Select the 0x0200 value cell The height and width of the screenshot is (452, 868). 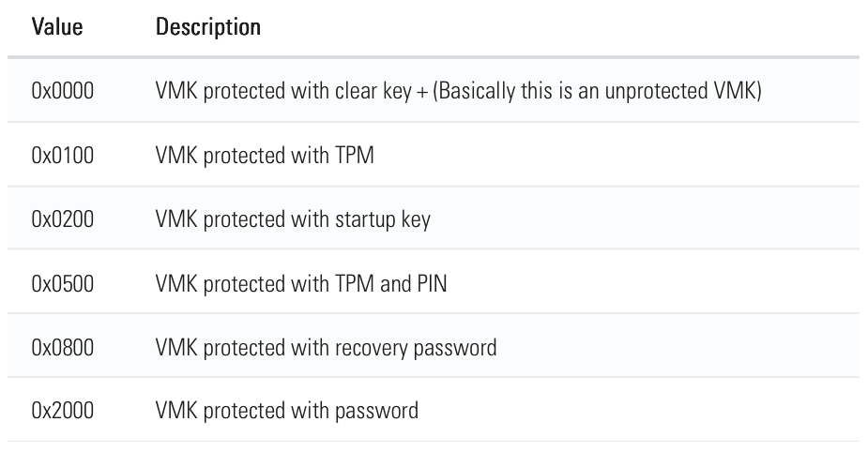pos(63,219)
